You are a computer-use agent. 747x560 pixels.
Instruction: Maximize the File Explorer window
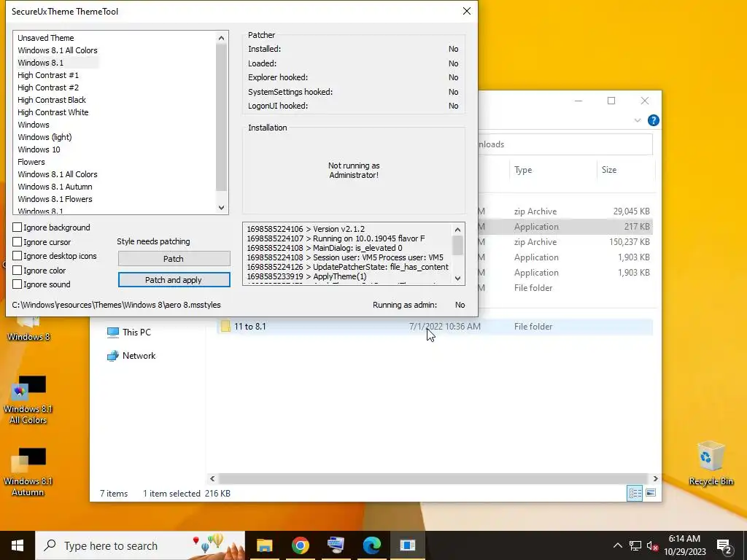(x=611, y=101)
